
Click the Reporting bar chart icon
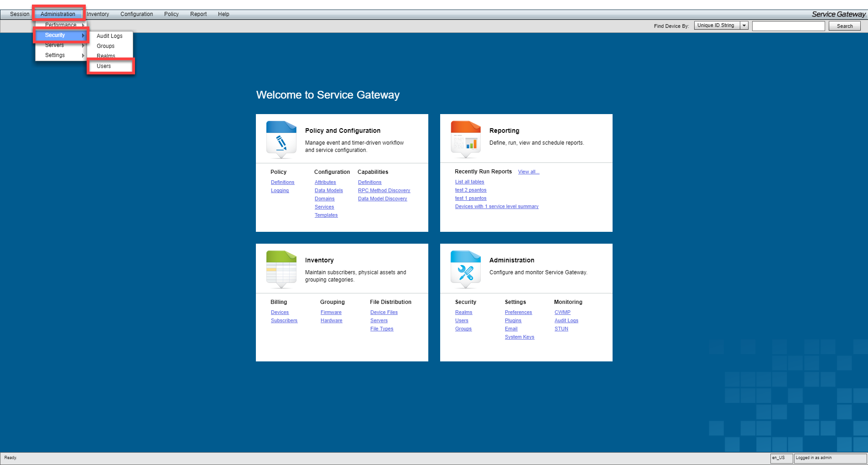[465, 139]
